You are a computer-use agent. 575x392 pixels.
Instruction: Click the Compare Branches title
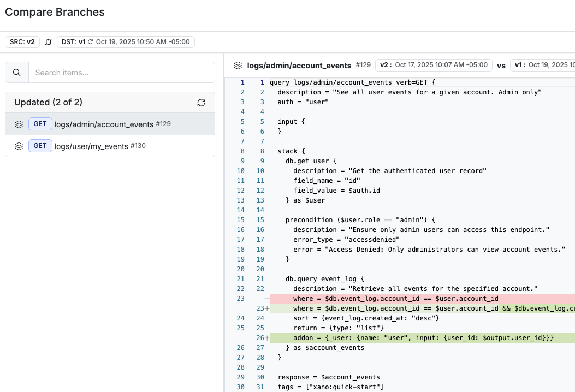(x=55, y=12)
